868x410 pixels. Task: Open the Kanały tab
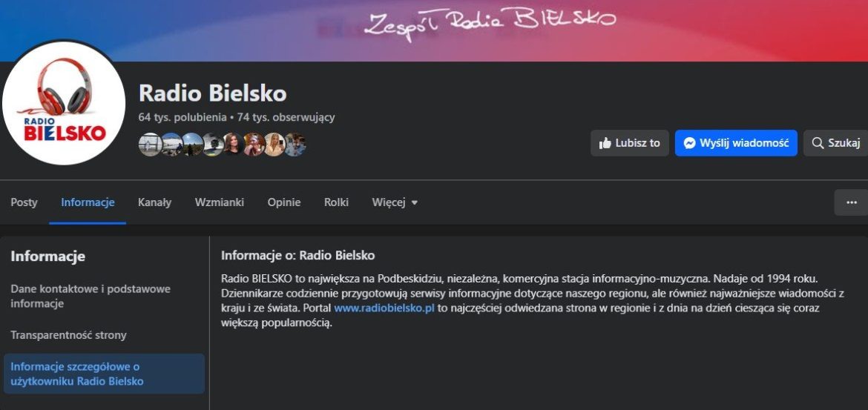154,202
